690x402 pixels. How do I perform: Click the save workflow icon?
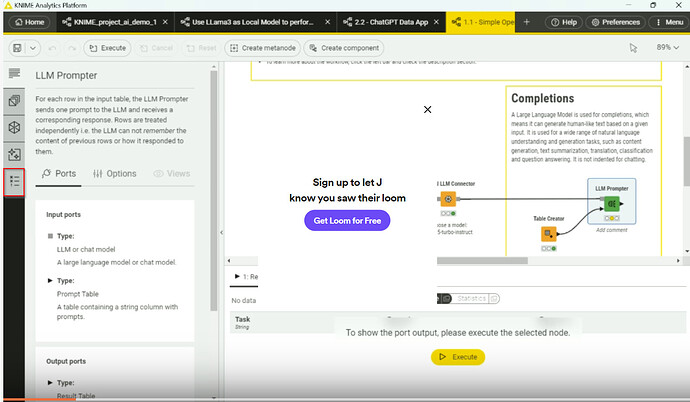(17, 48)
